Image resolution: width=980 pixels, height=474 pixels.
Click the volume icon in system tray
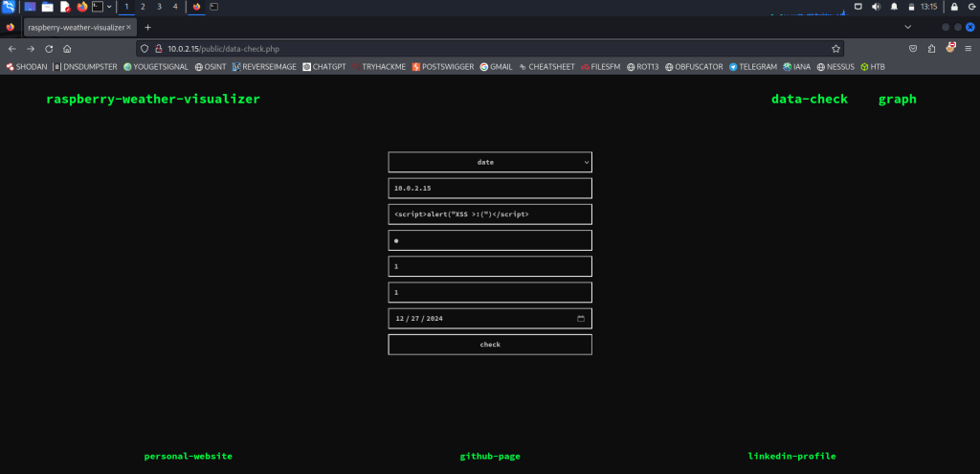pyautogui.click(x=875, y=7)
